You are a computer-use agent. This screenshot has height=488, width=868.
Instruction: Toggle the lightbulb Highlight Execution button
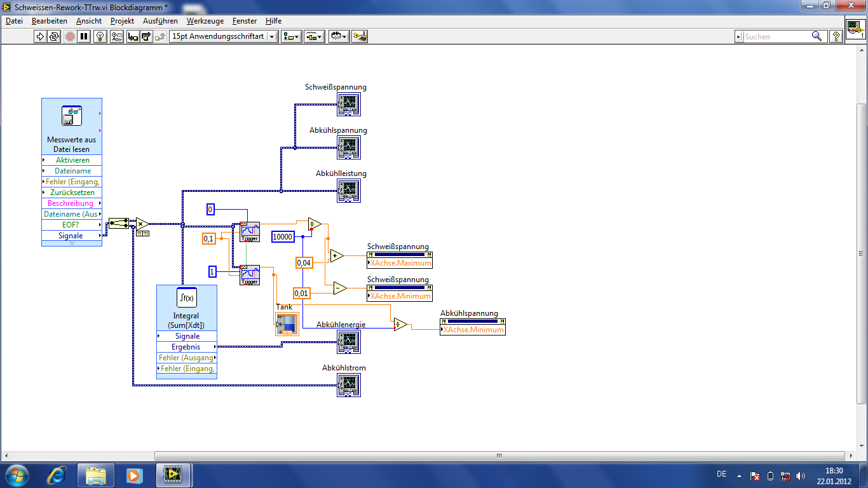[x=100, y=36]
